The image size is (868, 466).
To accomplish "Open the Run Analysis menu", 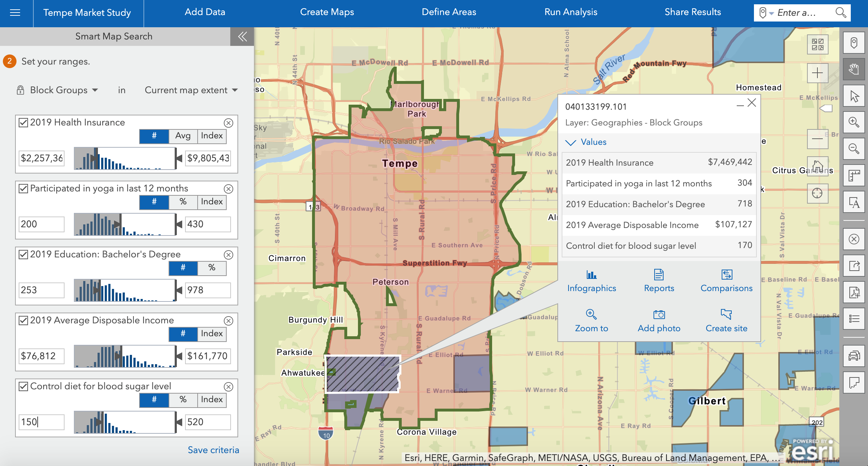I will [x=571, y=12].
